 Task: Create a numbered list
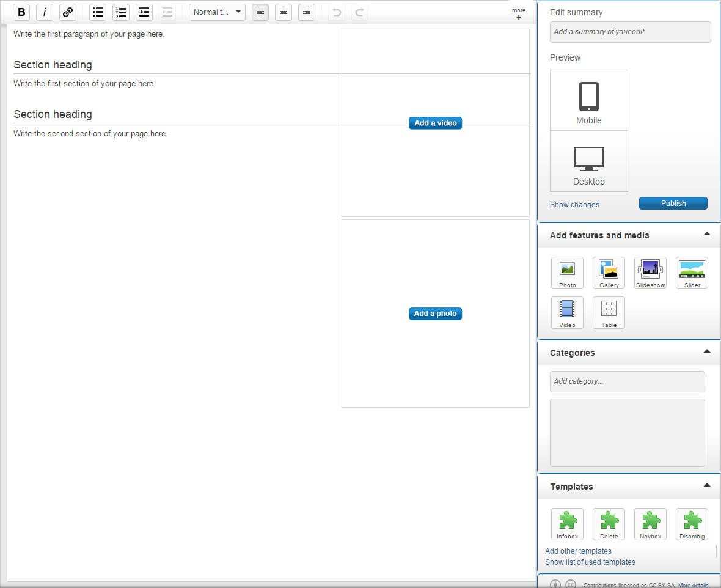pyautogui.click(x=121, y=12)
